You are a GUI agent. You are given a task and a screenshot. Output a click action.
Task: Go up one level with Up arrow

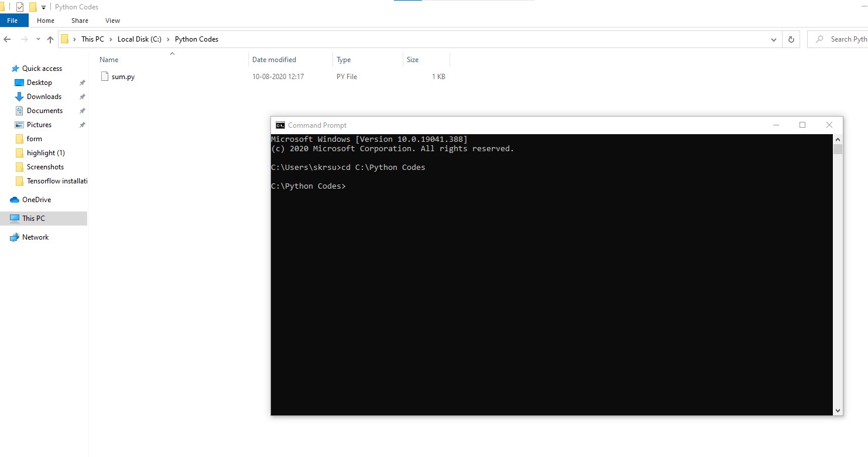click(x=50, y=39)
